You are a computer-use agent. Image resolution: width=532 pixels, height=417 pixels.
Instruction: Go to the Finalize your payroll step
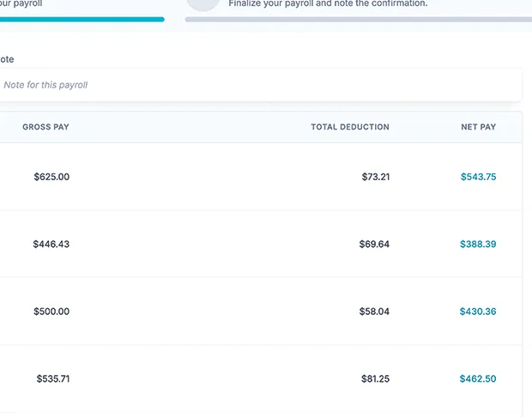click(328, 3)
